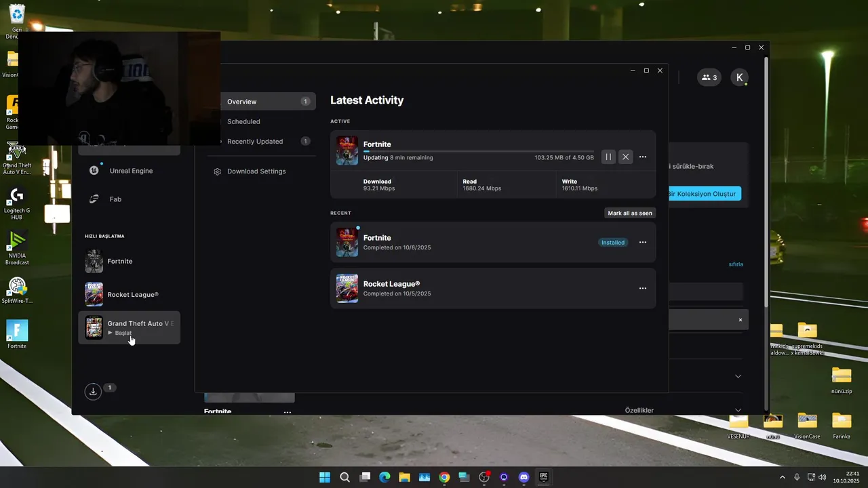Screen dimensions: 868x488
Task: Click Bir Koleksiyon Oluştur button
Action: [702, 194]
